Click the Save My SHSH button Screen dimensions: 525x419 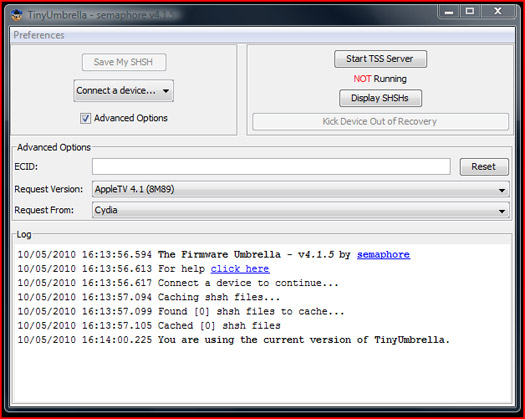point(124,62)
